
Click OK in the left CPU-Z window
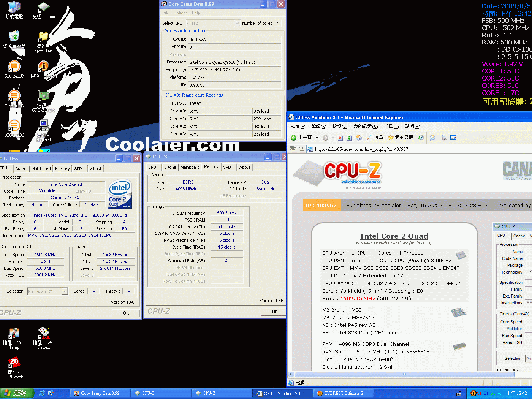126,313
